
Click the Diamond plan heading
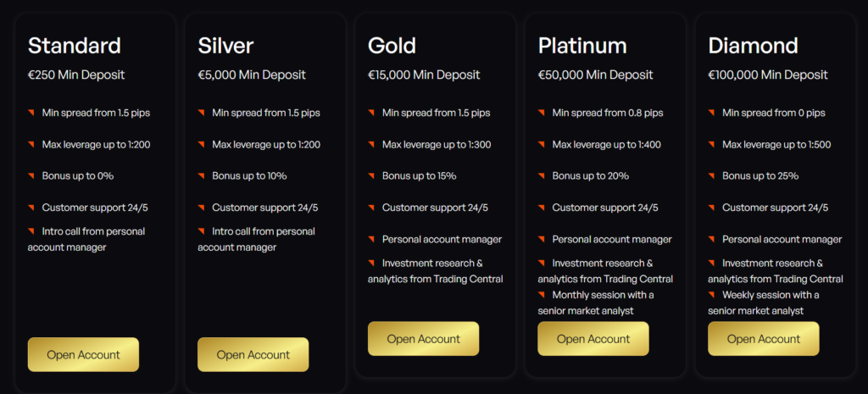point(753,45)
